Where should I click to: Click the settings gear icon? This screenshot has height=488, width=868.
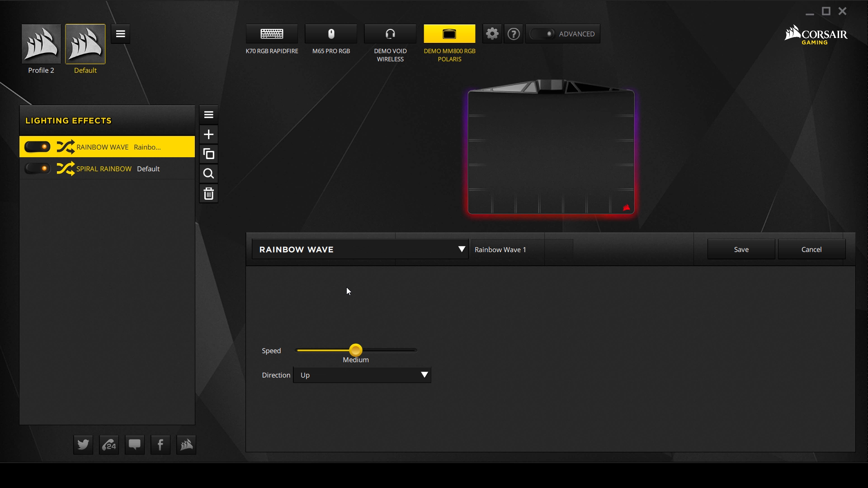492,33
